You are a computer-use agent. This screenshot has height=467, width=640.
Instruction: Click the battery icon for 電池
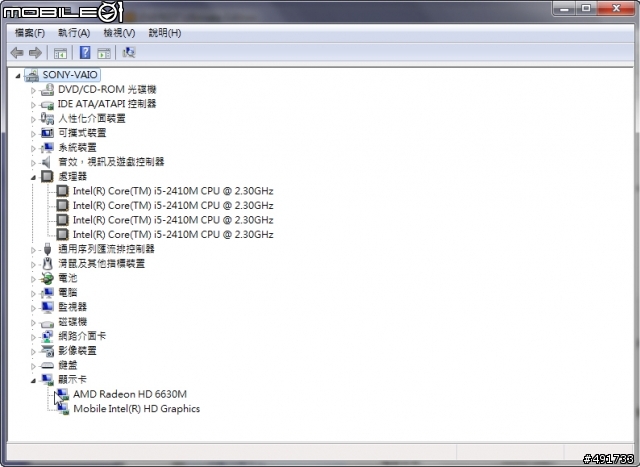click(47, 278)
